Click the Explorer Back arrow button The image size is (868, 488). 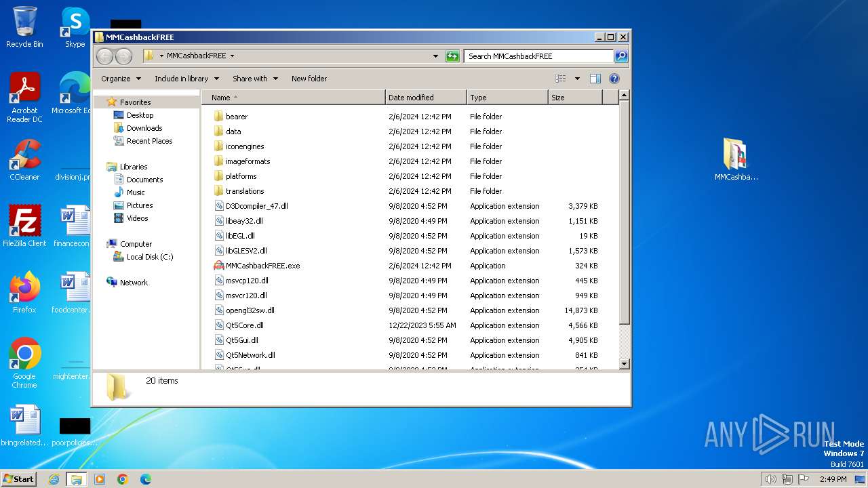click(x=104, y=56)
